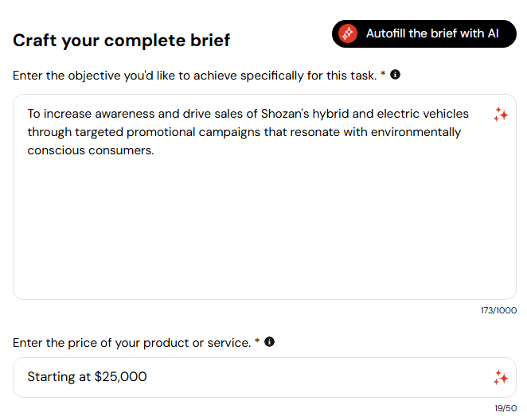Place cursor at 'To increase awareness' text start
The width and height of the screenshot is (527, 420).
[28, 114]
